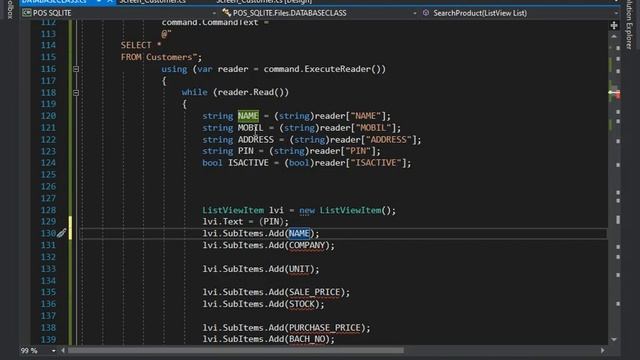Click the STOCK argument on line 136

point(302,304)
